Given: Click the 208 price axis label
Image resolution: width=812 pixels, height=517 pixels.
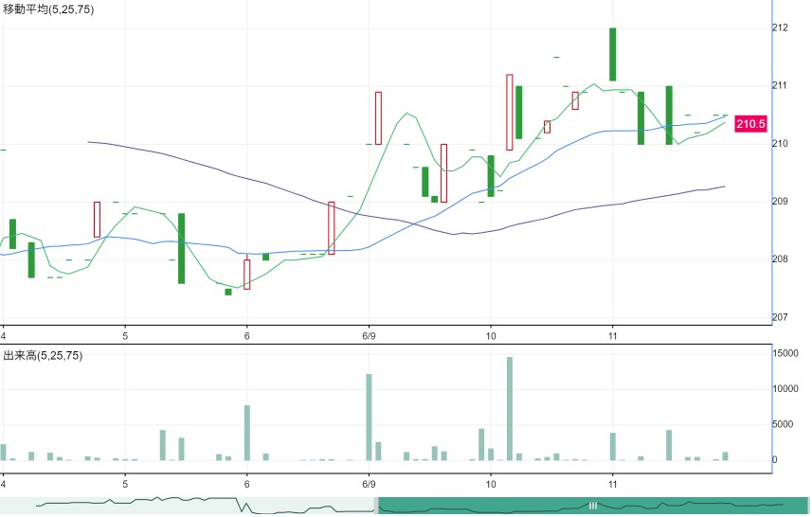Looking at the screenshot, I should pyautogui.click(x=780, y=259).
